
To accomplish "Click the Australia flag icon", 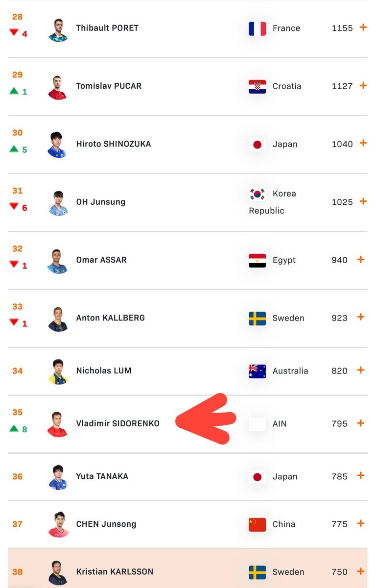I will [x=257, y=371].
